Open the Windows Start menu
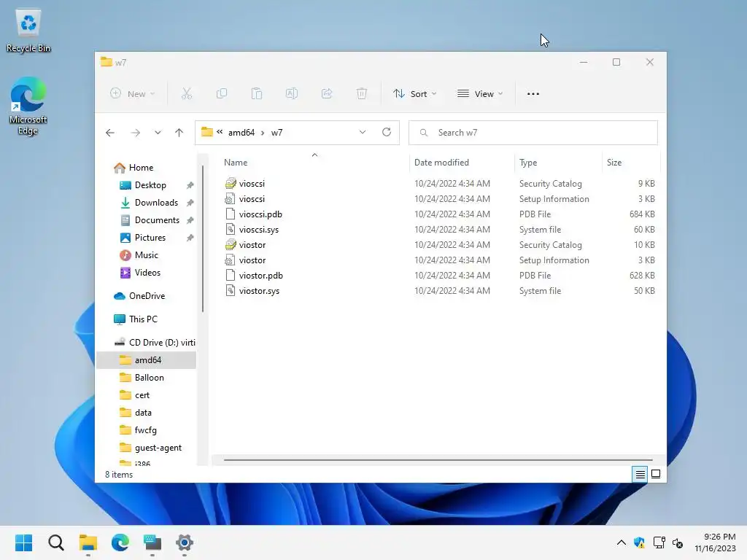 24,542
